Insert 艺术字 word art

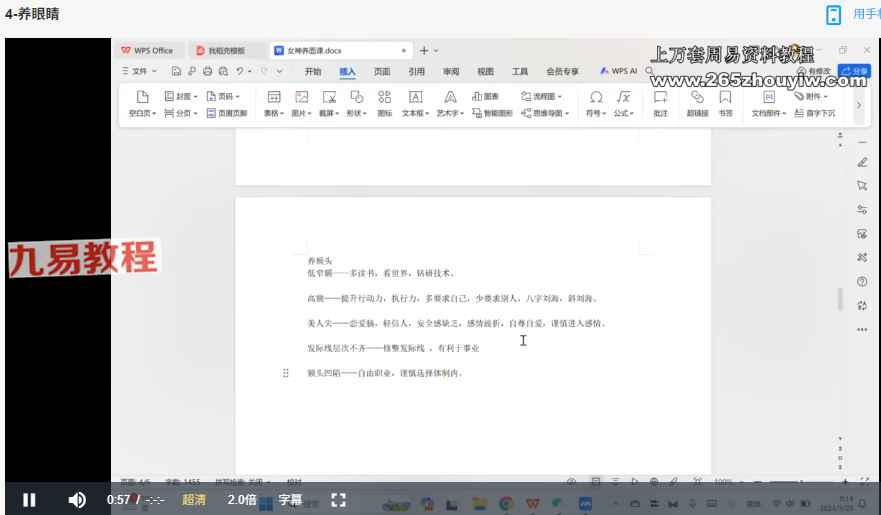click(450, 104)
